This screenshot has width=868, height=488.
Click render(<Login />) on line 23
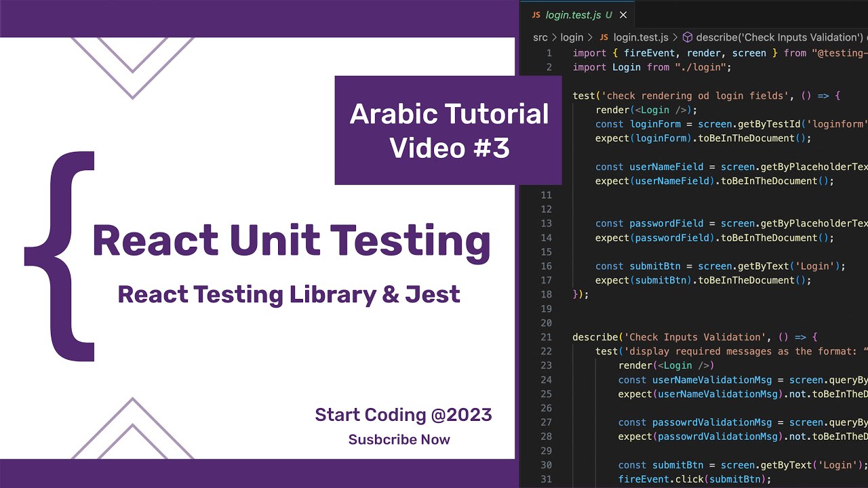point(666,365)
